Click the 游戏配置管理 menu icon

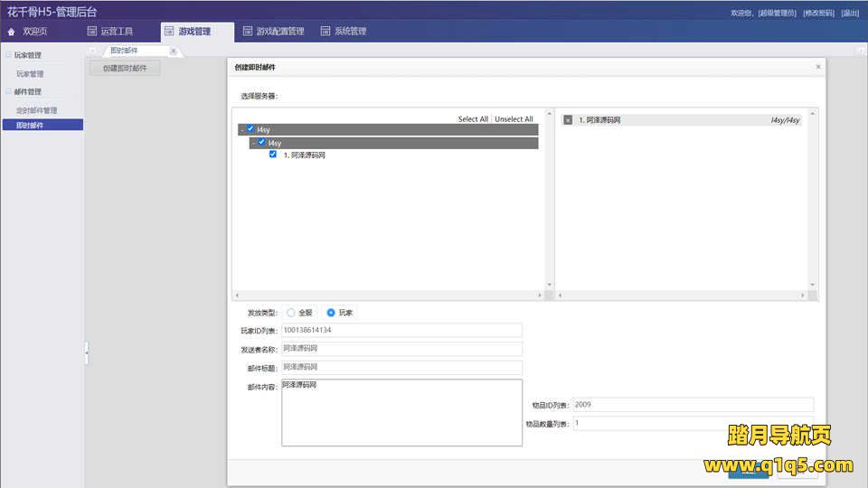click(247, 32)
